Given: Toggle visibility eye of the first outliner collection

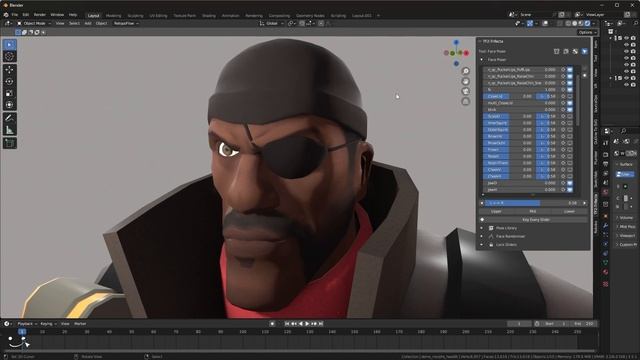Looking at the screenshot, I should [626, 38].
